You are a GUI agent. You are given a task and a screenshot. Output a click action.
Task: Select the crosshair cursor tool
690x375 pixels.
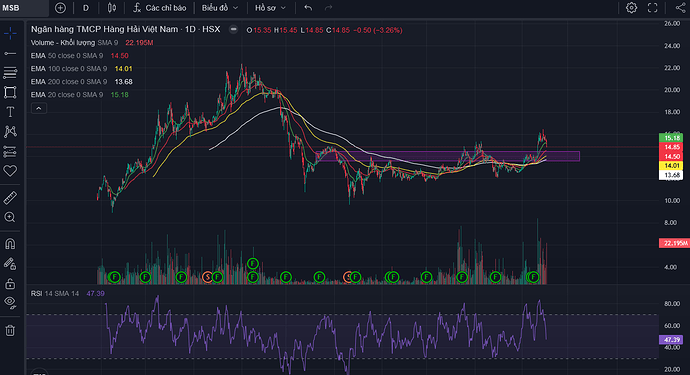[x=10, y=33]
